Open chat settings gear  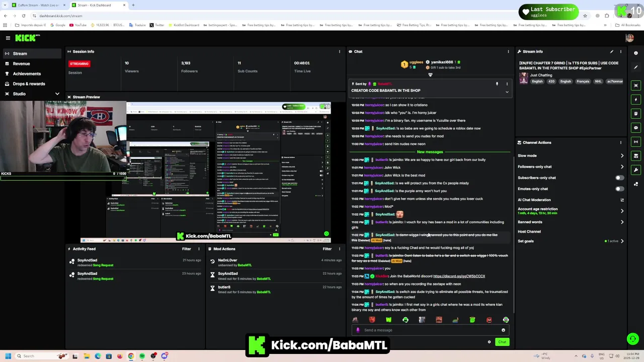489,342
